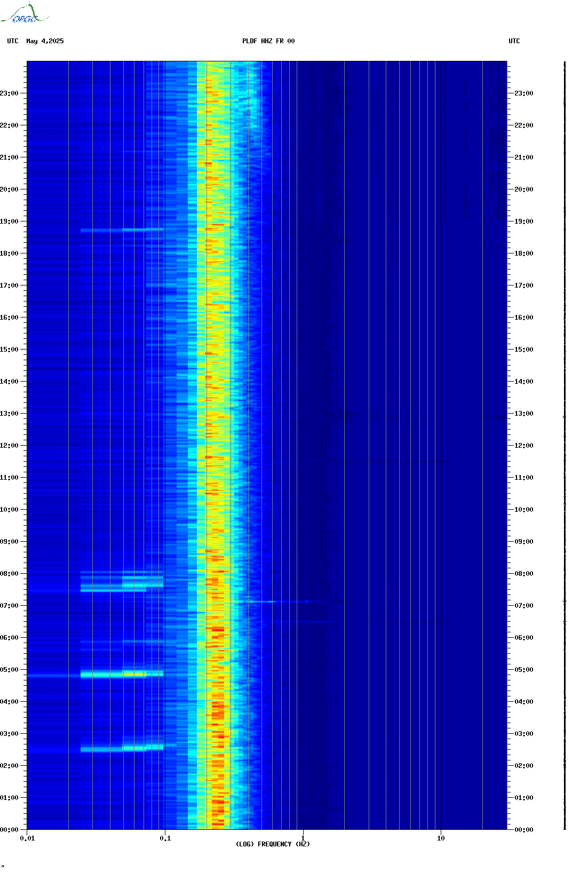The height and width of the screenshot is (872, 588).
Task: Select 18:00 on the left time axis
Action: (x=9, y=253)
